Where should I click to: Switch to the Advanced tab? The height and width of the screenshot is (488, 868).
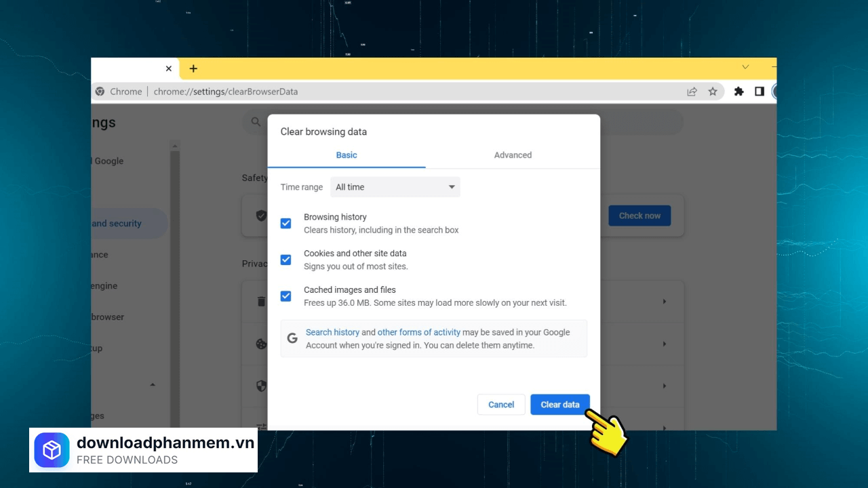click(513, 155)
